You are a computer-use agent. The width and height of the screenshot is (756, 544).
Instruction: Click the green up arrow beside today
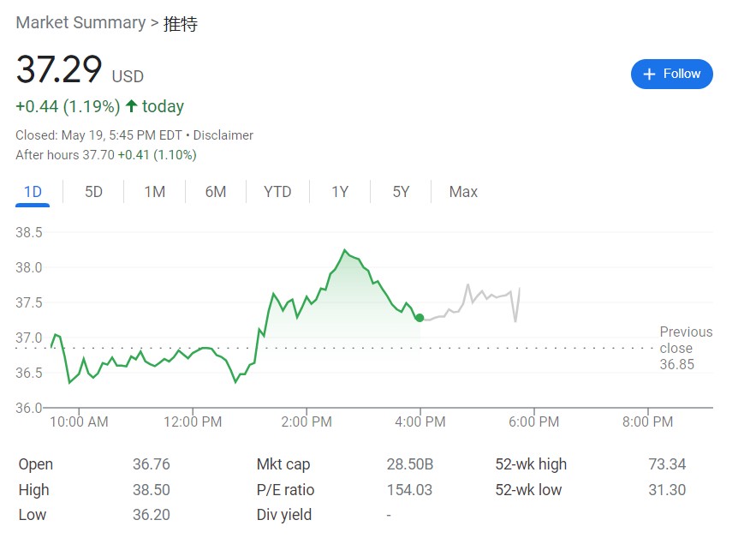point(131,106)
